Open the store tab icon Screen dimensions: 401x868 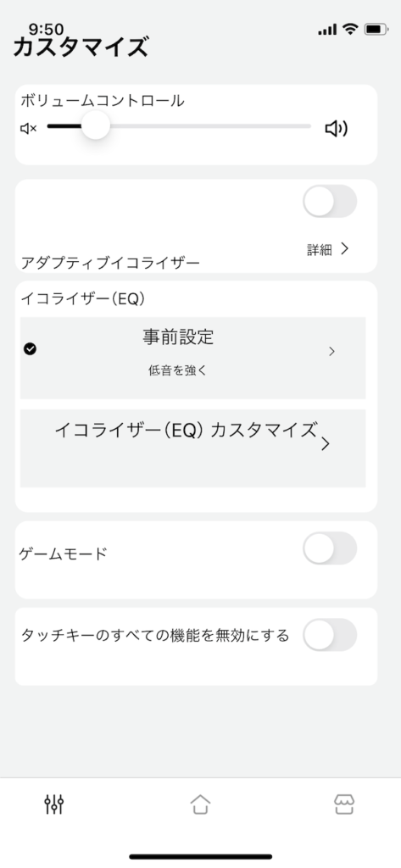click(x=344, y=804)
